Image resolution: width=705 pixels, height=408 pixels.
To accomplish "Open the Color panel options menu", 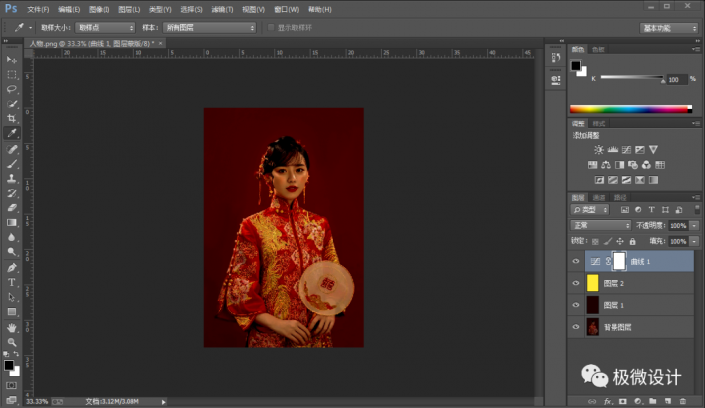I will [696, 49].
